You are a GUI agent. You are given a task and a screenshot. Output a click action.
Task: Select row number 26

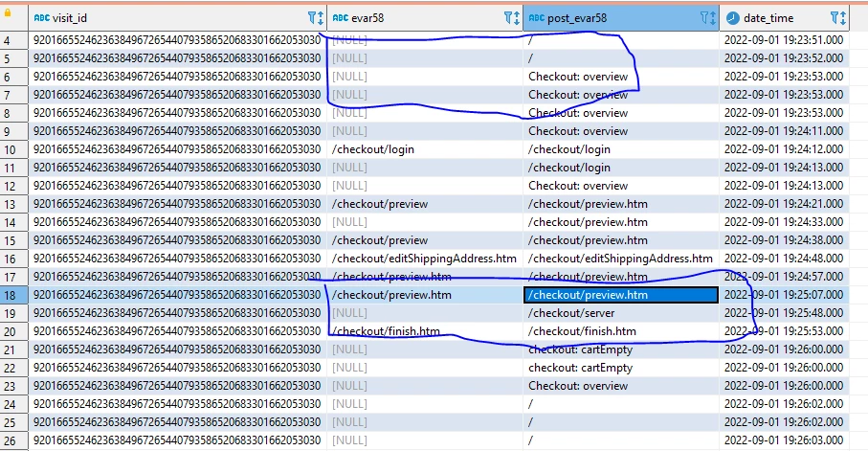13,441
